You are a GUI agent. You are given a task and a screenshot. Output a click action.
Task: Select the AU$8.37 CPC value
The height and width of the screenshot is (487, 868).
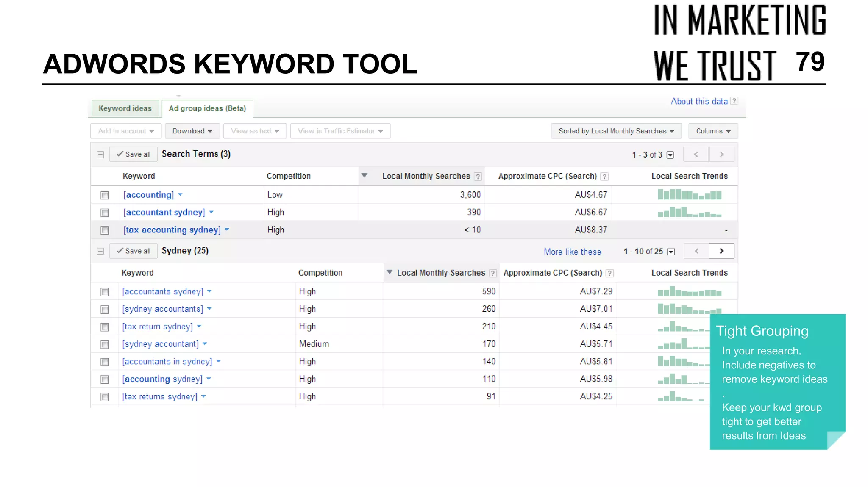(x=591, y=230)
